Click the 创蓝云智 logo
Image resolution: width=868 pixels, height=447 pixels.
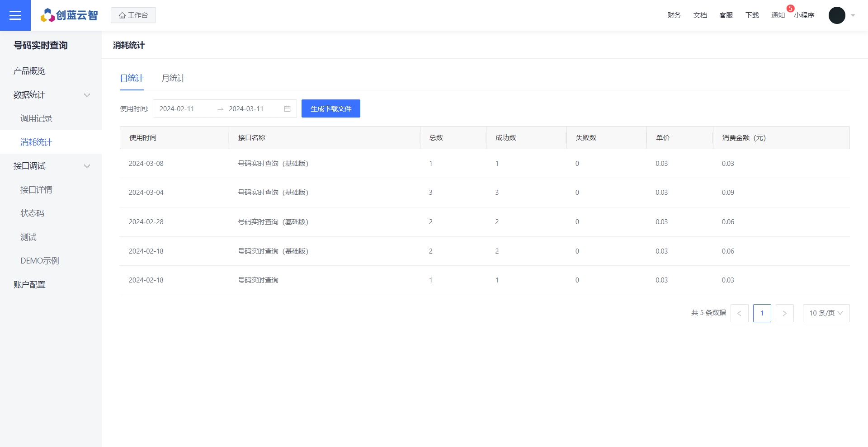click(x=69, y=15)
